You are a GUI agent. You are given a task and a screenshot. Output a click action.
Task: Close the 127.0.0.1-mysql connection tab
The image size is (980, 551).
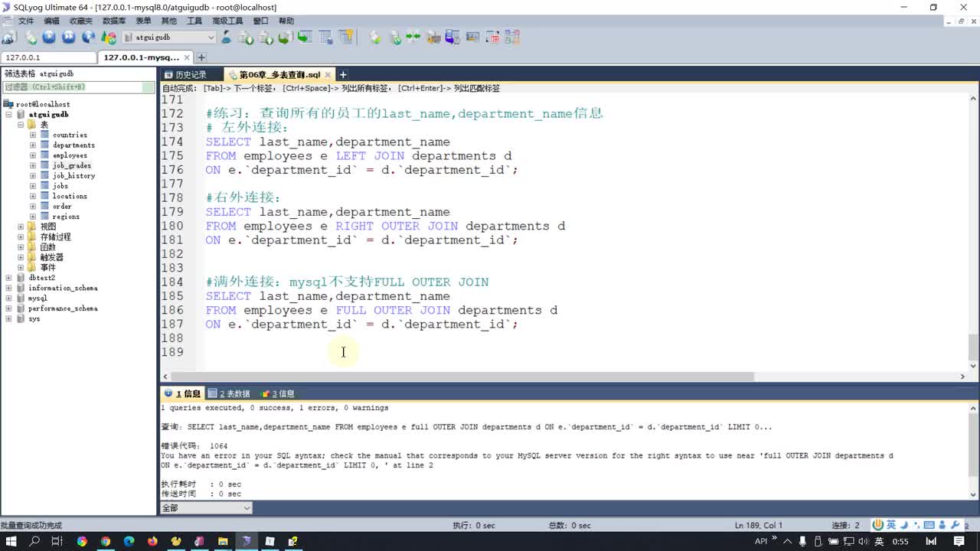[188, 57]
